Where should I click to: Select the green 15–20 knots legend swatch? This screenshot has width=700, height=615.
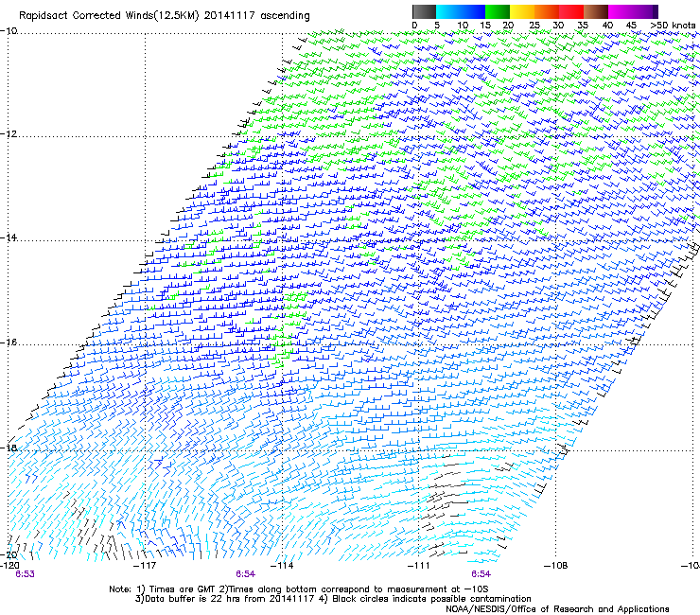point(498,11)
